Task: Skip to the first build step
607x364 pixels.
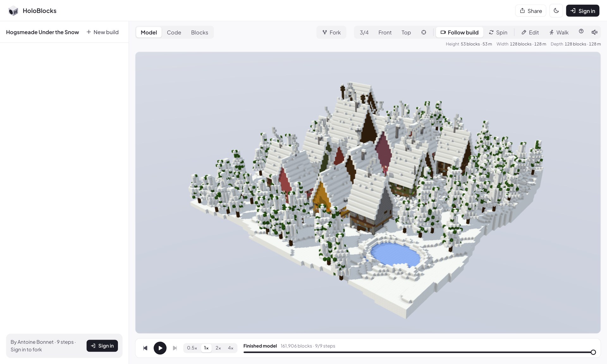Action: pos(145,348)
